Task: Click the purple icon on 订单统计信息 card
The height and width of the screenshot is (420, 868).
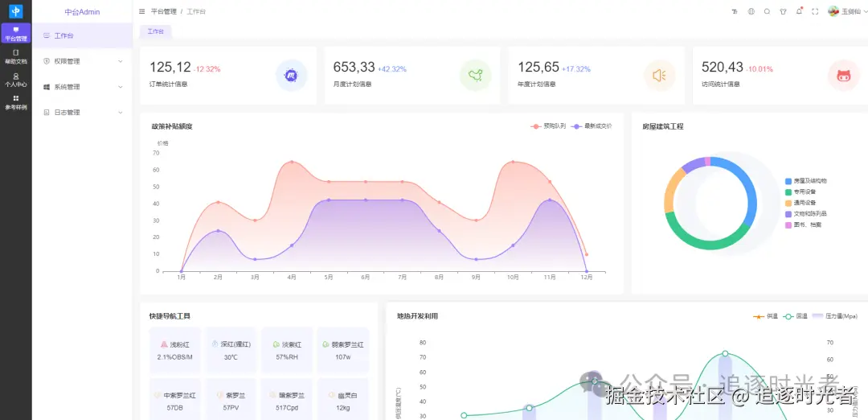Action: click(x=291, y=76)
